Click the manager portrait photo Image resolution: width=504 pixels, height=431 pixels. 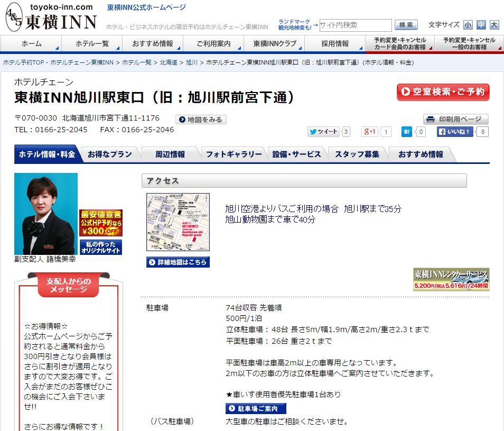[46, 214]
